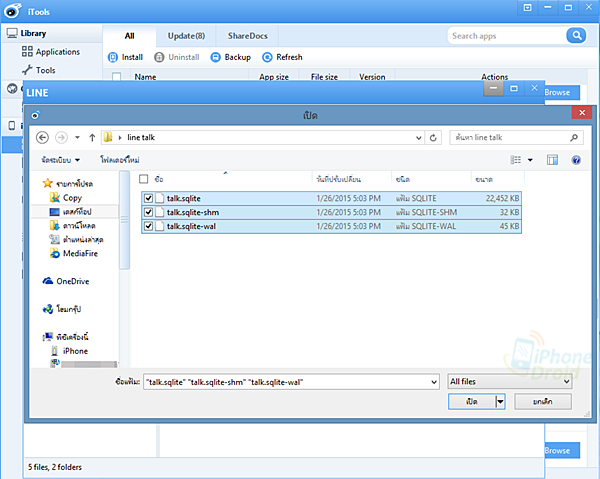Change the file view layout icon
This screenshot has height=479, width=600.
515,160
